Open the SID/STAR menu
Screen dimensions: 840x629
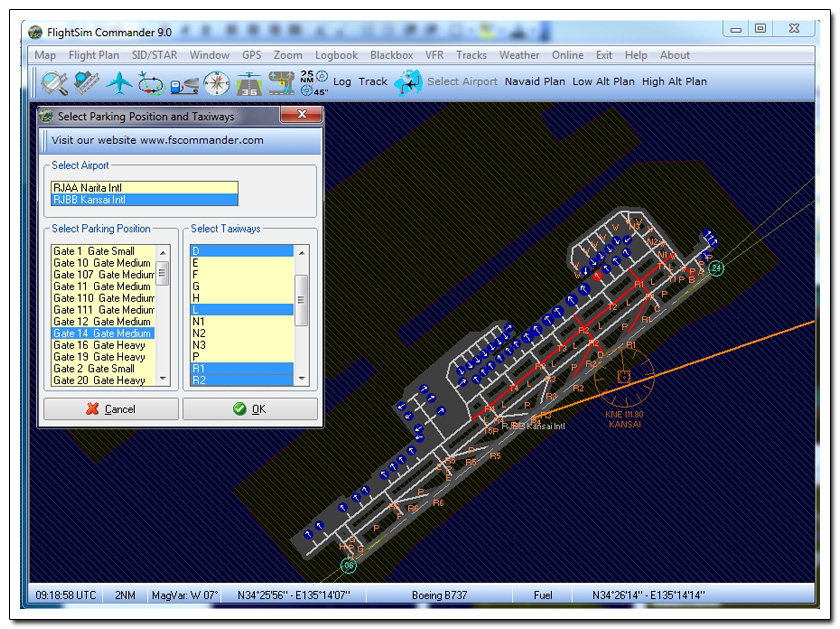pos(154,55)
